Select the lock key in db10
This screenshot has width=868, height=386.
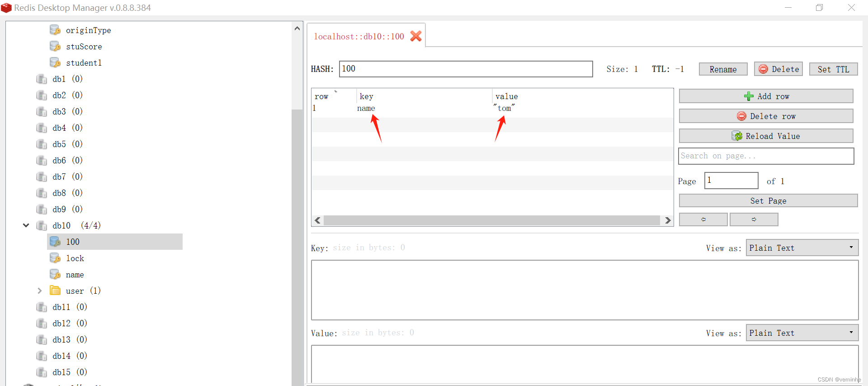[75, 258]
